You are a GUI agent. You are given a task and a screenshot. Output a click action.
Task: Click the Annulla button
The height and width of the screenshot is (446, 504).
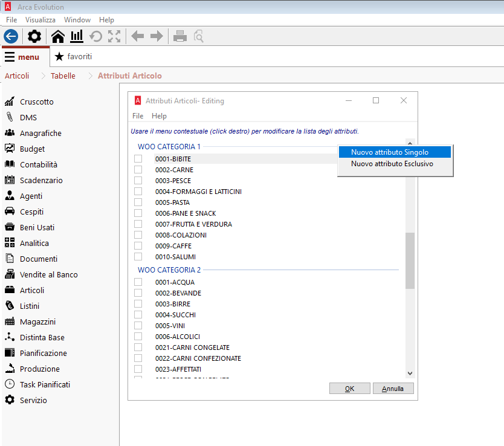pos(393,389)
